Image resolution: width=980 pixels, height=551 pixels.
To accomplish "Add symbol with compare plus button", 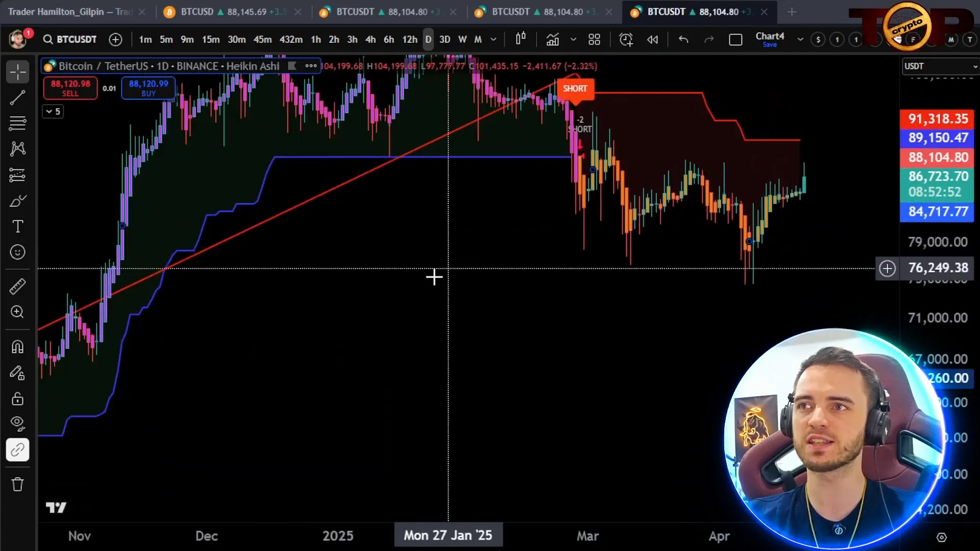I will [115, 39].
